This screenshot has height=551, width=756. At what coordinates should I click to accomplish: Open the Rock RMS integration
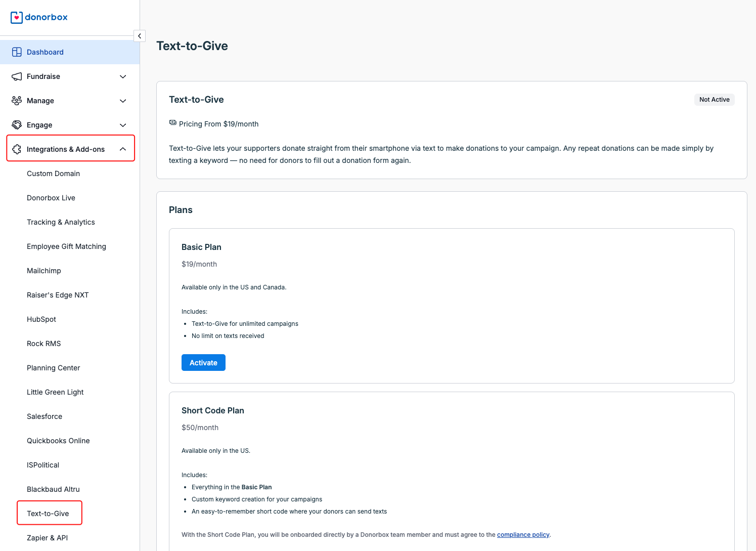pyautogui.click(x=44, y=344)
